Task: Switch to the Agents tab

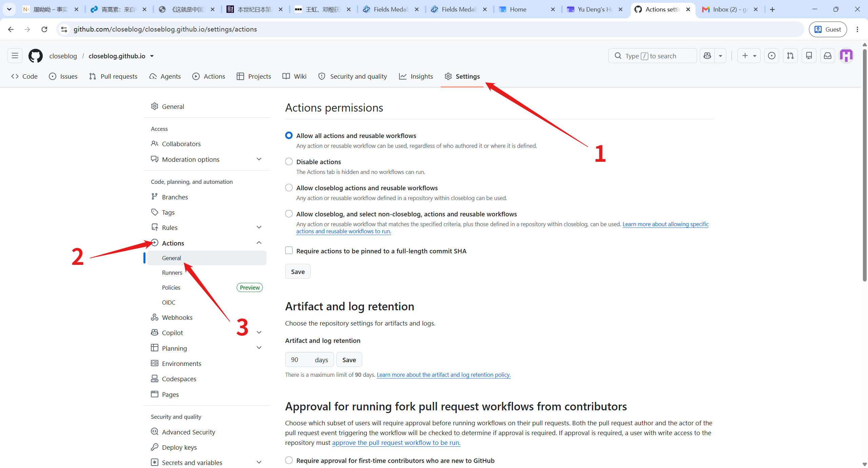Action: click(x=165, y=76)
